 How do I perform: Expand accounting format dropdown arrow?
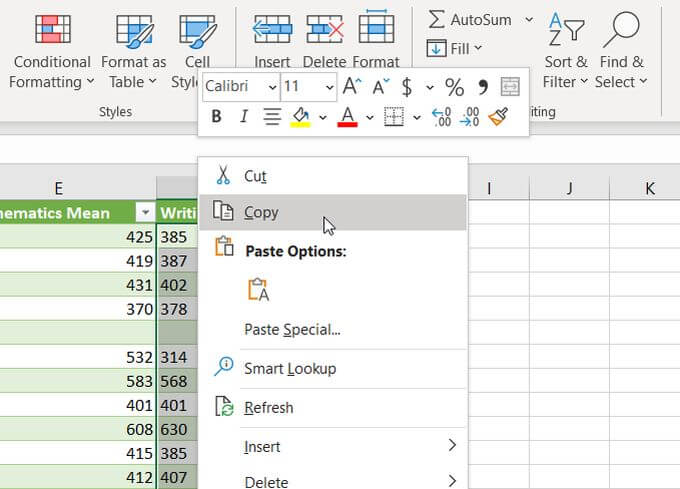(429, 87)
